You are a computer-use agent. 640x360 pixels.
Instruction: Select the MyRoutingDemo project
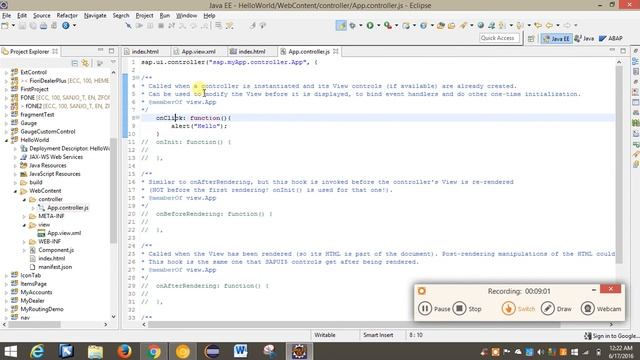42,309
